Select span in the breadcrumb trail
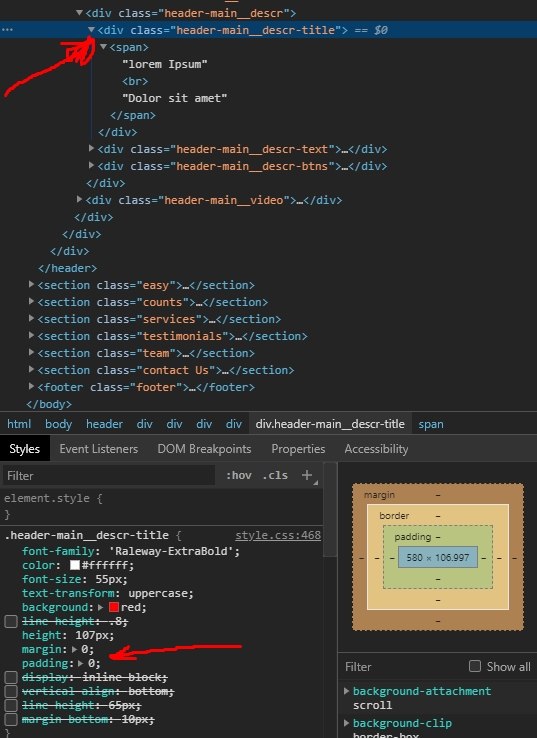 (x=431, y=424)
